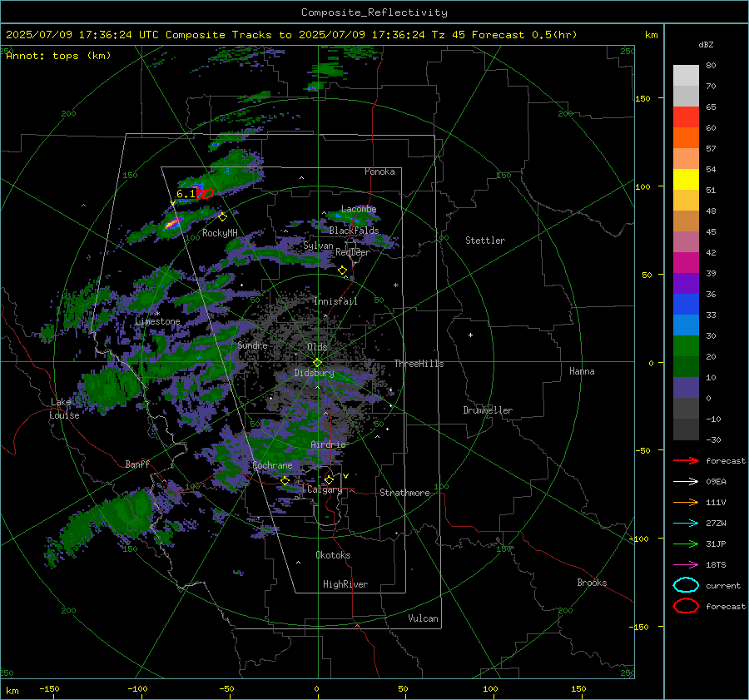Click the purple 39 dBZ color swatch
Screen dimensions: 749x700
point(686,284)
